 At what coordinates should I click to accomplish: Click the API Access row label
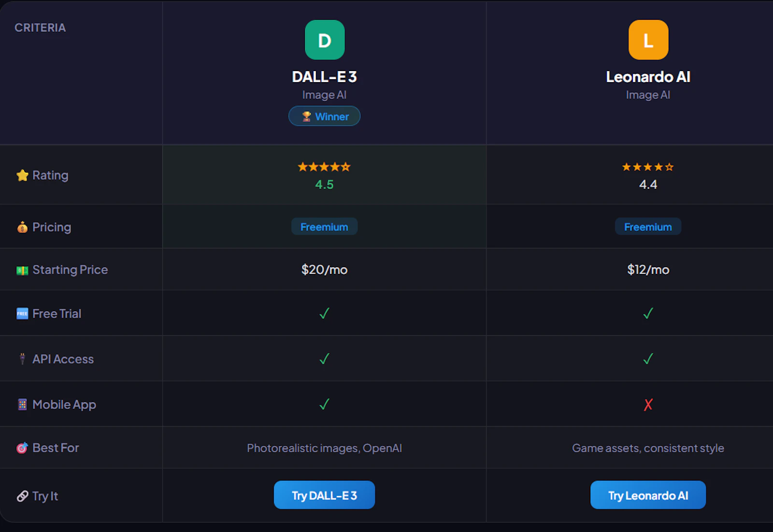click(x=63, y=359)
